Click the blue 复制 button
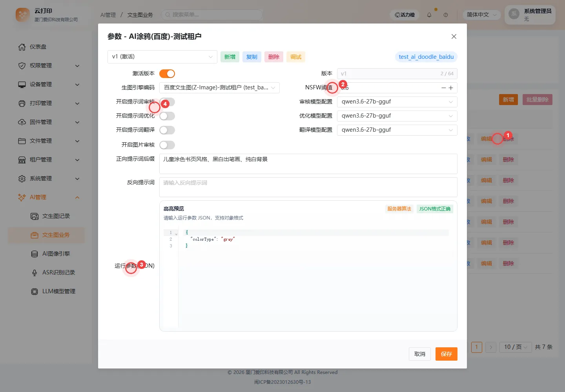Screen dimensions: 565x392 coord(252,57)
